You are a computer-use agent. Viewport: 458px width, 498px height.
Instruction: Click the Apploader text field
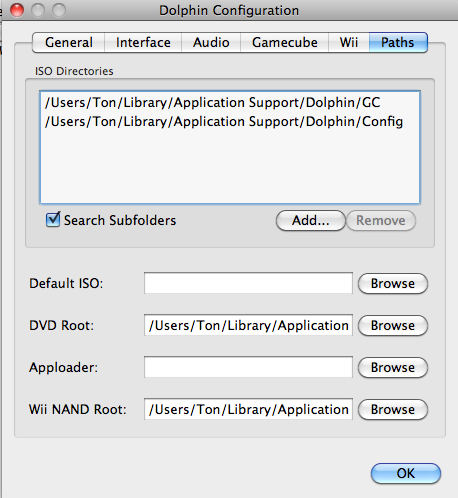(x=248, y=367)
